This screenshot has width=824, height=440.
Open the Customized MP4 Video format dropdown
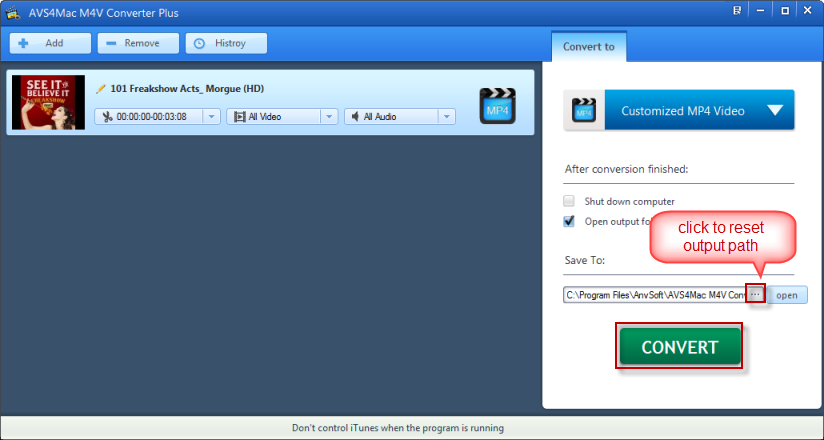699,110
